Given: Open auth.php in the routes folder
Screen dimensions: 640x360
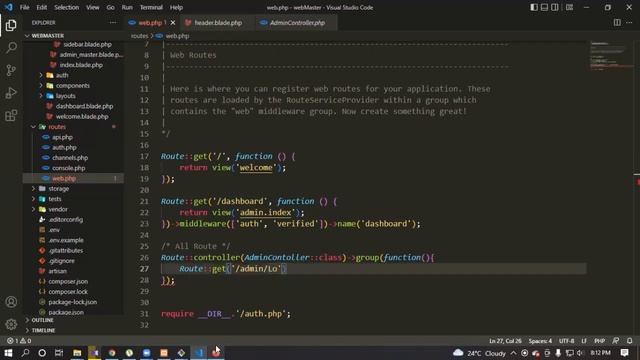Looking at the screenshot, I should click(64, 147).
